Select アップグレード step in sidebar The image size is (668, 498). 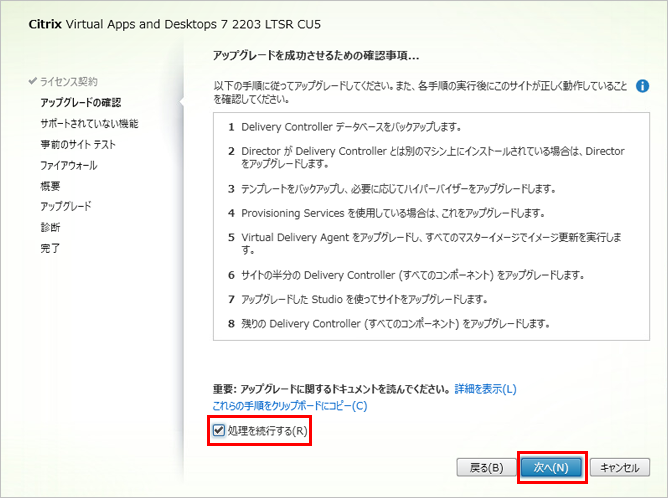[x=66, y=206]
